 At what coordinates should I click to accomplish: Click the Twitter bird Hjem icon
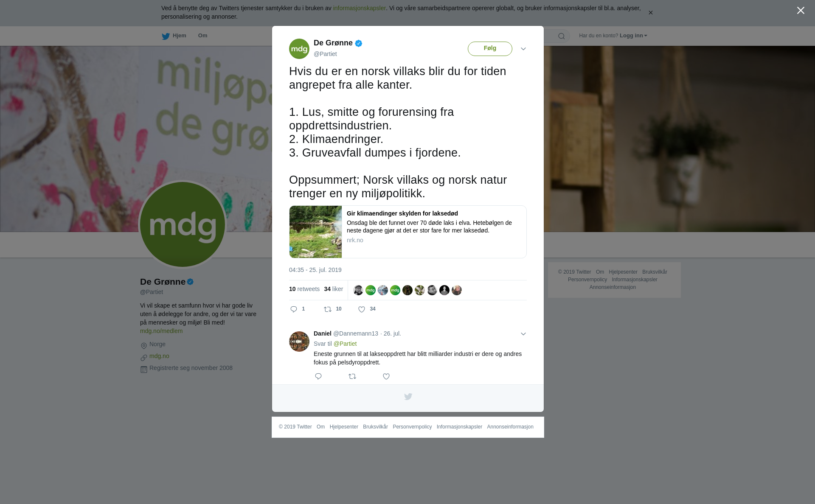tap(166, 36)
